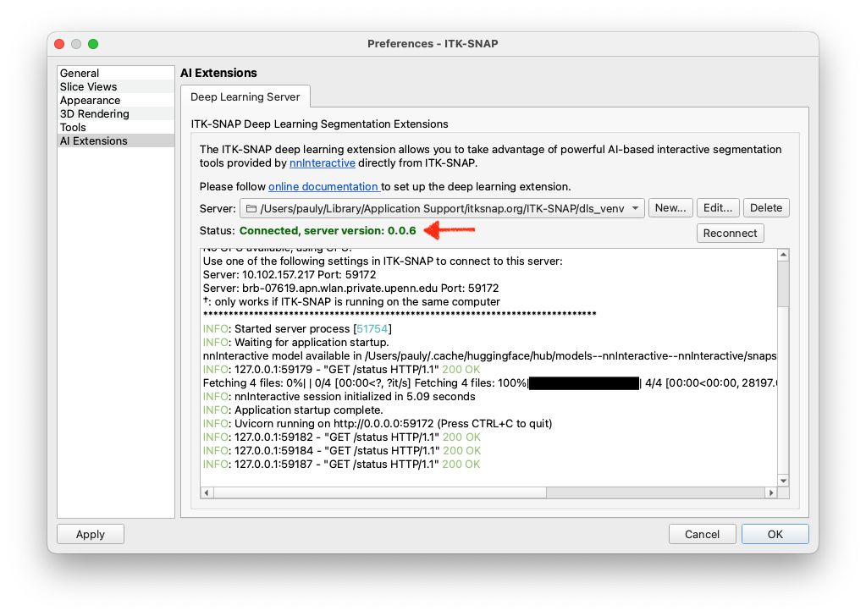
Task: Click log scroll left arrow
Action: [207, 492]
